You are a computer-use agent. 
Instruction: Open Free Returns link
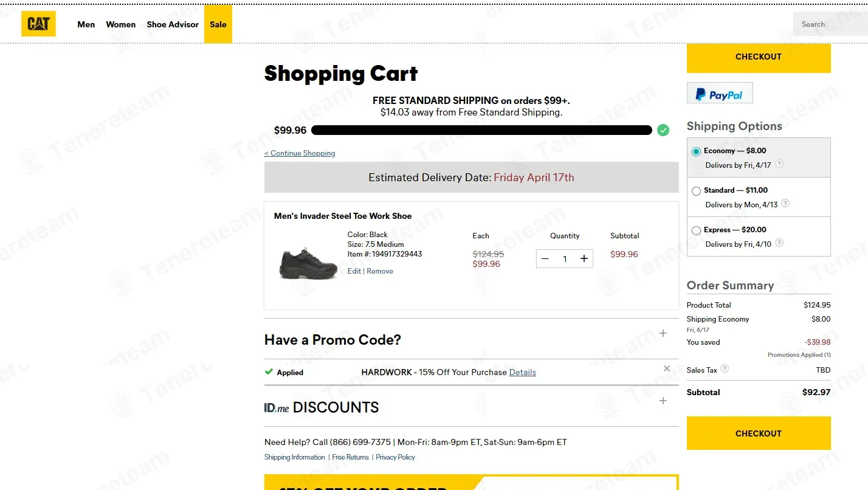[351, 457]
